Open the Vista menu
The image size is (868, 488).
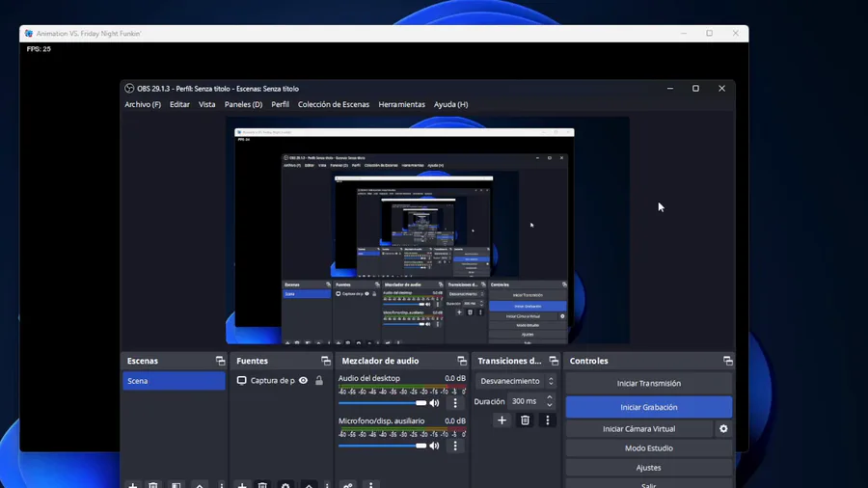207,104
